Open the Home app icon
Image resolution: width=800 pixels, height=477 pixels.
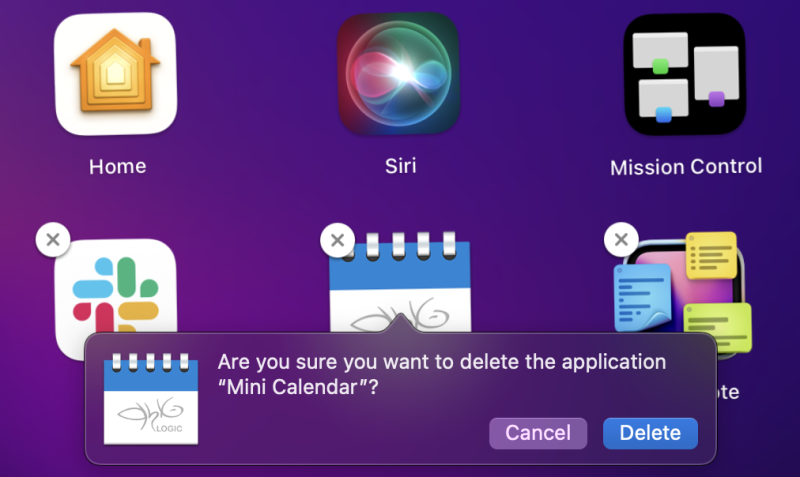[x=116, y=74]
